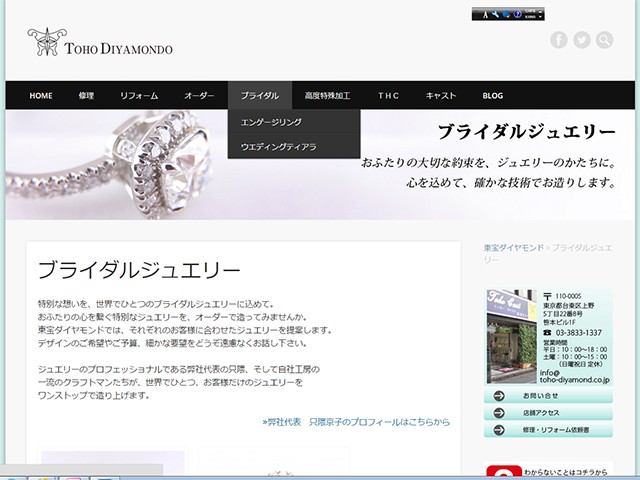Click the blue globe icon in IME bar
Image resolution: width=640 pixels, height=480 pixels.
click(x=507, y=14)
